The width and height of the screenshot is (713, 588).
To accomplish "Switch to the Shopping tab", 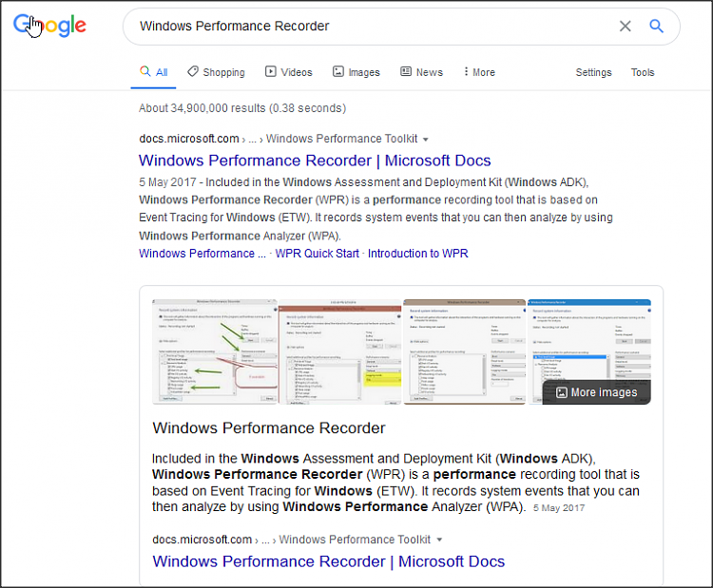I will (x=217, y=72).
